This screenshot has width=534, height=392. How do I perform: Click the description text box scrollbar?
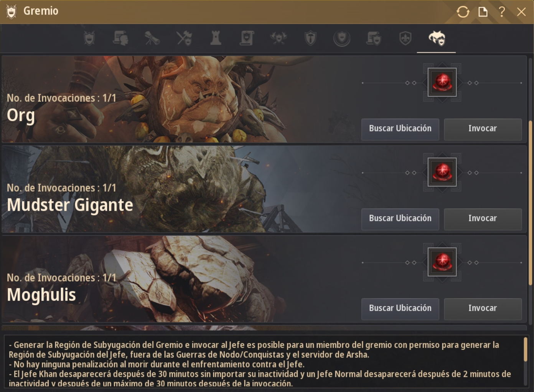(x=526, y=349)
